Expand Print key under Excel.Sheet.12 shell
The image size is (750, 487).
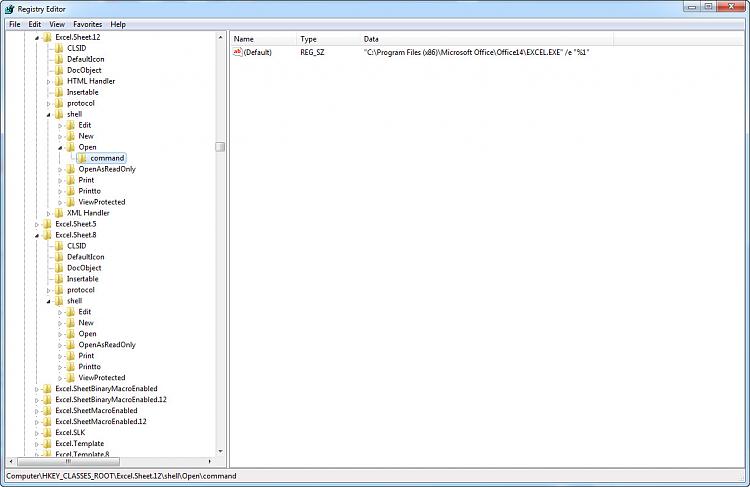[60, 181]
